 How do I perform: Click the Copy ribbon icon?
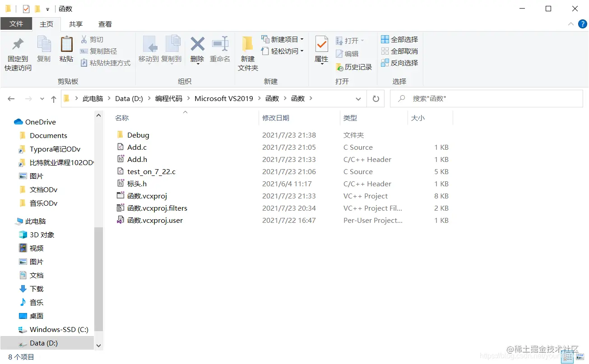(44, 45)
